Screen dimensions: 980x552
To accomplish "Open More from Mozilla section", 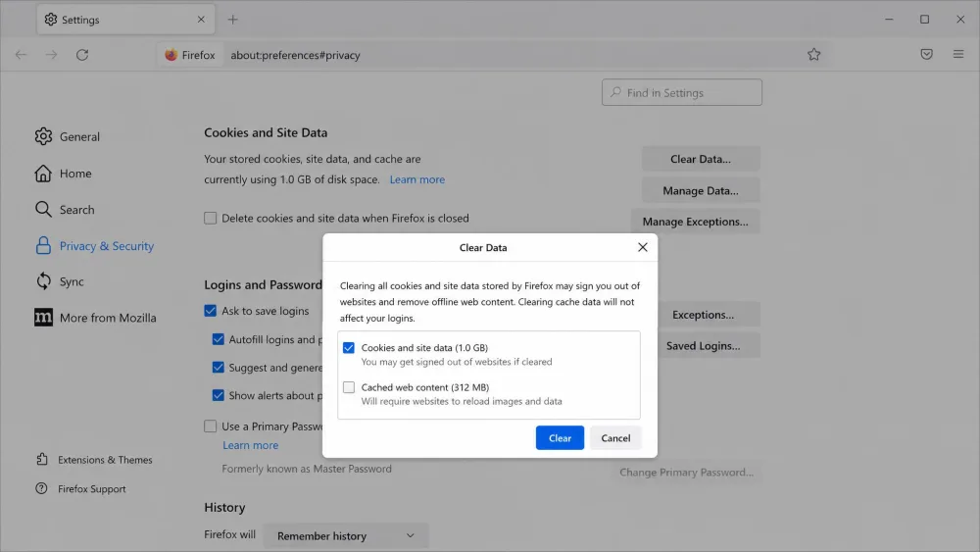I will [x=108, y=318].
